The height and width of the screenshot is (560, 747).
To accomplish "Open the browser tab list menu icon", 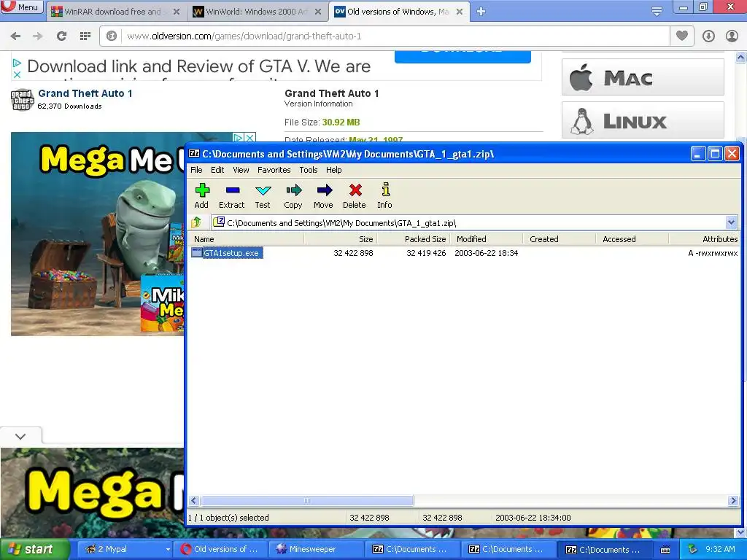I will click(x=657, y=12).
